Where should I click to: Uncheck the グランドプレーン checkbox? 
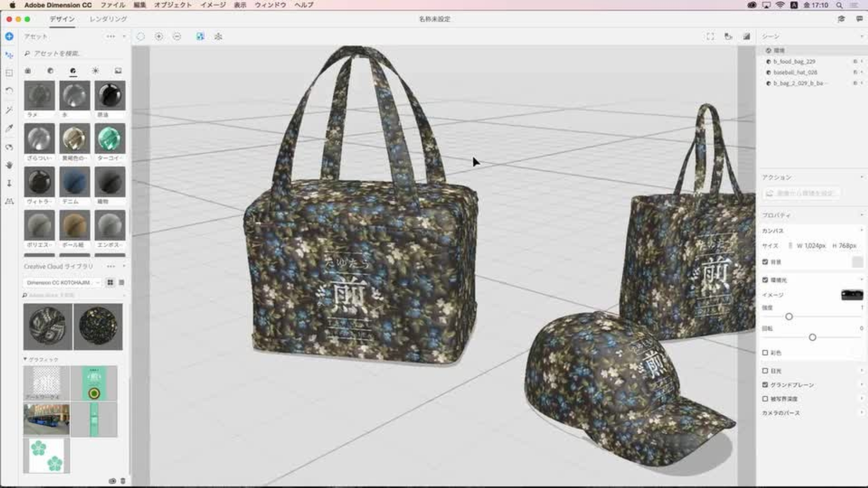click(765, 385)
